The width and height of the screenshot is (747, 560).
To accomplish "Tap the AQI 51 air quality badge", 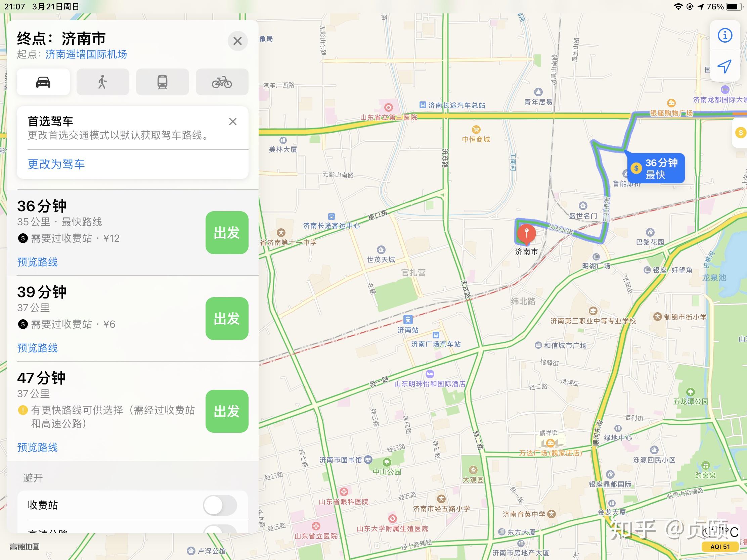I will click(720, 547).
